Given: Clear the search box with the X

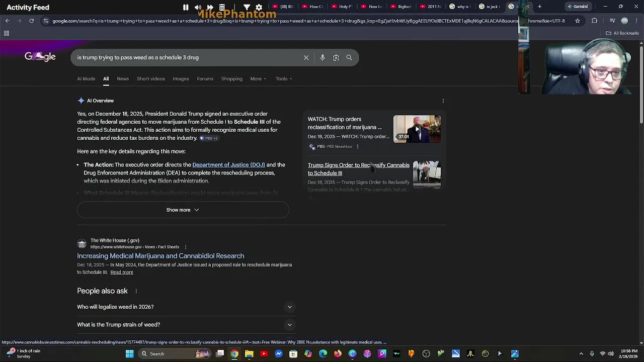Looking at the screenshot, I should click(x=306, y=57).
